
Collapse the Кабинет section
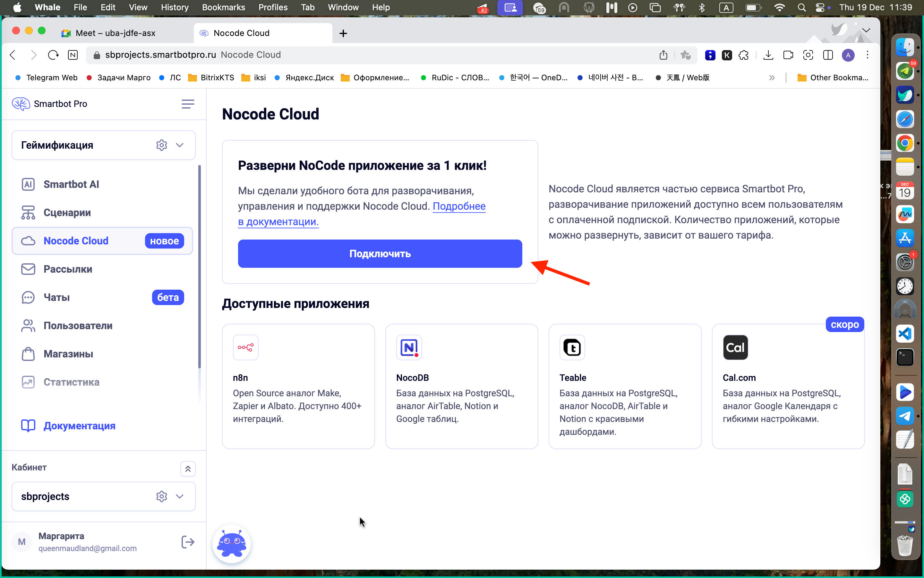(187, 469)
